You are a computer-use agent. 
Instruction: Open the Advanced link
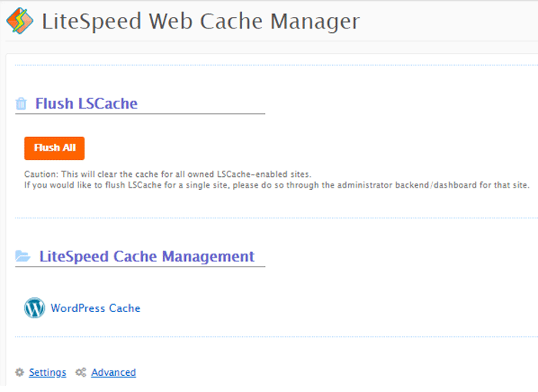(113, 372)
